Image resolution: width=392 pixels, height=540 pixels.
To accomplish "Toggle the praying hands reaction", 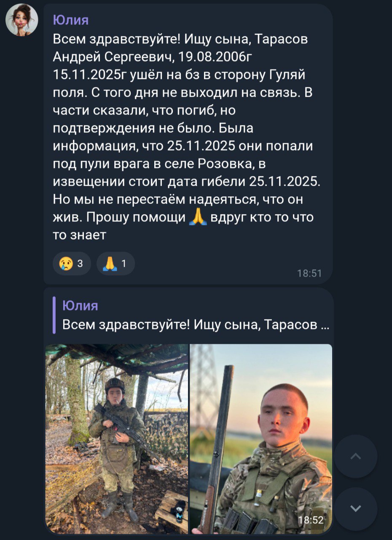I will [x=115, y=264].
